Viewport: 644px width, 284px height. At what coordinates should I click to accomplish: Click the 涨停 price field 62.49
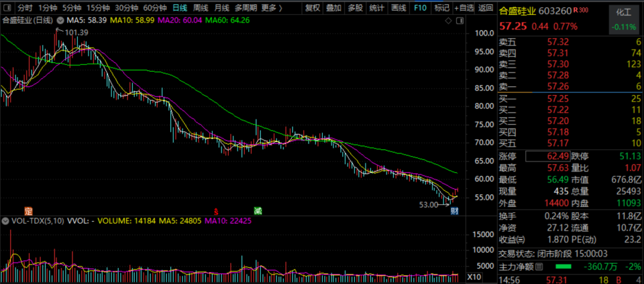tap(547, 156)
